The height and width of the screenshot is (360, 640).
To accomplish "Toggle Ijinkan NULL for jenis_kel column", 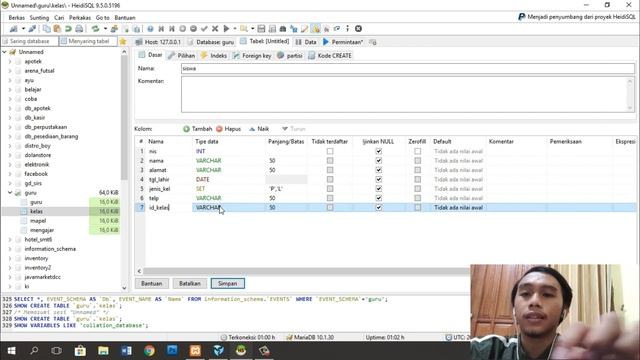I will point(378,189).
